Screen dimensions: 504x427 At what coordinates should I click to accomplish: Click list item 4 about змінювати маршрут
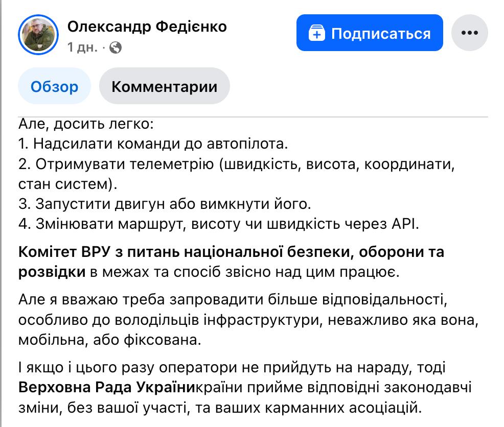218,224
